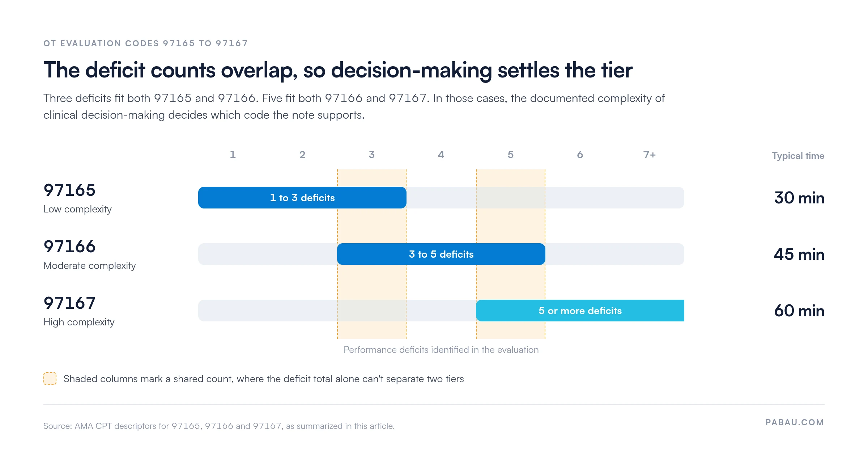This screenshot has height=464, width=868.
Task: Click the 'High complexity' subtitle
Action: 79,322
